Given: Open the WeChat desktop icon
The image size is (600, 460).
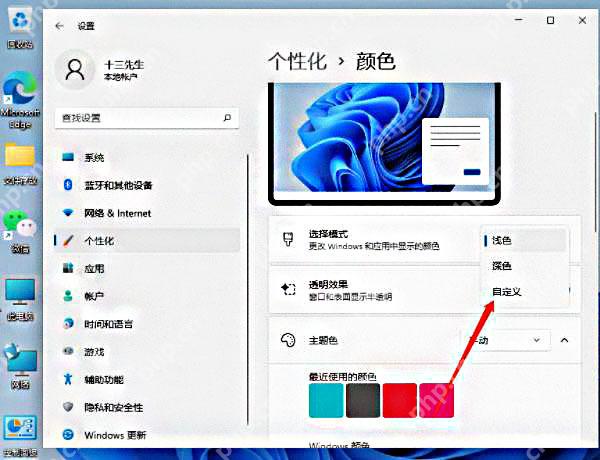Looking at the screenshot, I should click(x=20, y=233).
